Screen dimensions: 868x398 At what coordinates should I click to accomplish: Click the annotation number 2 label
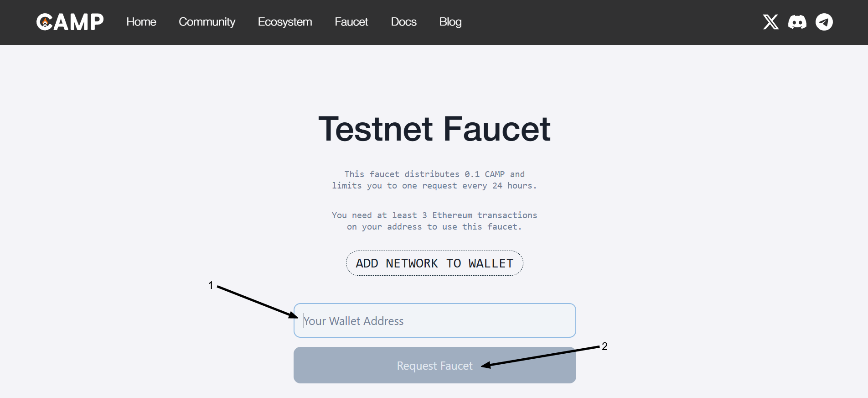click(604, 346)
